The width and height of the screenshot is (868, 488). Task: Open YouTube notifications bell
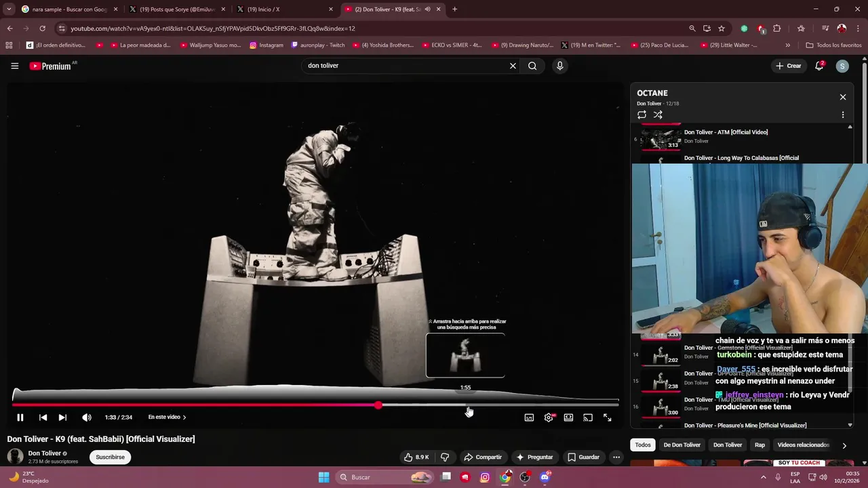pyautogui.click(x=819, y=66)
